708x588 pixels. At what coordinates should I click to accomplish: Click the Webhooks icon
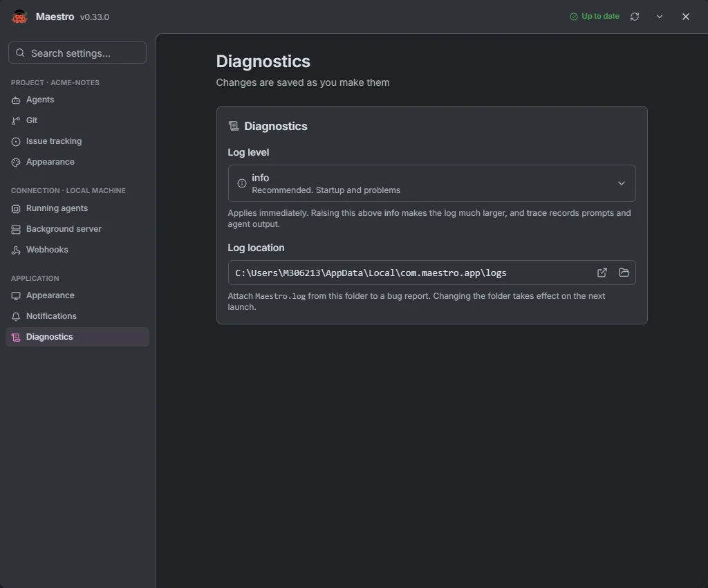(16, 250)
